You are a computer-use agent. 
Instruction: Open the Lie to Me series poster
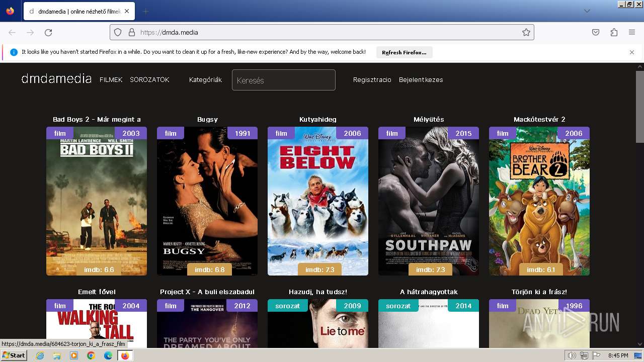[x=318, y=324]
